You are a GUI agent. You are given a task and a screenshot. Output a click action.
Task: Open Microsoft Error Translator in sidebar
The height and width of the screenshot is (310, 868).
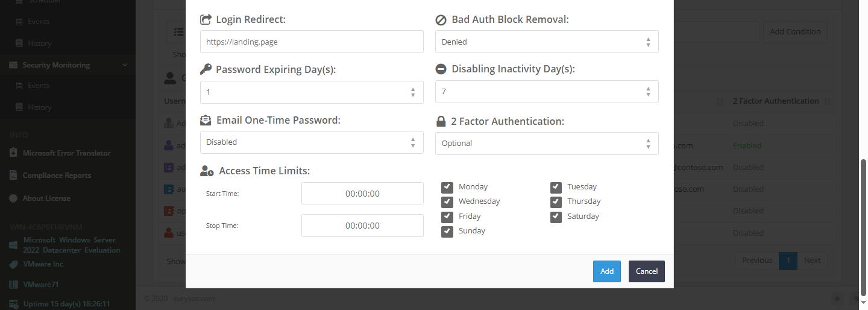point(66,153)
